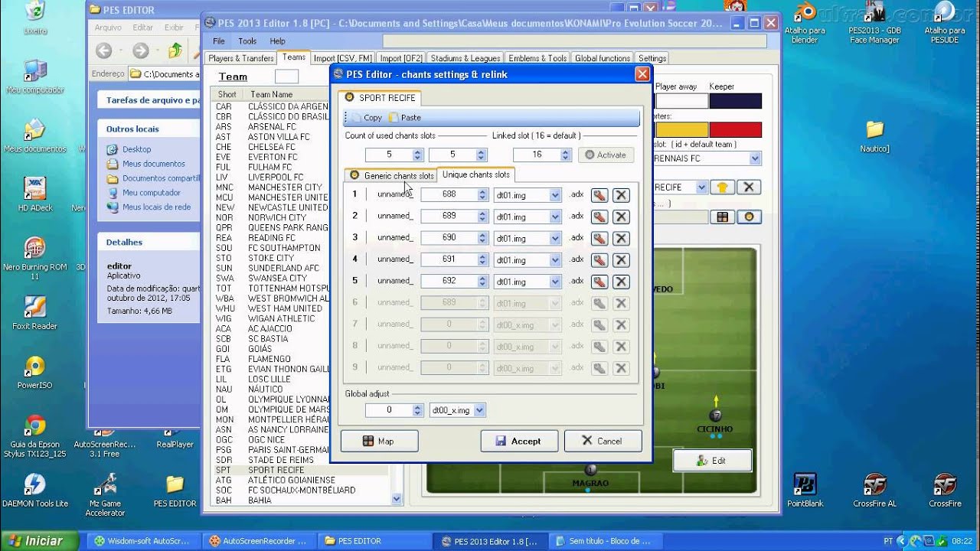
Task: Expand the RENNAIS FC dropdown
Action: tap(755, 158)
